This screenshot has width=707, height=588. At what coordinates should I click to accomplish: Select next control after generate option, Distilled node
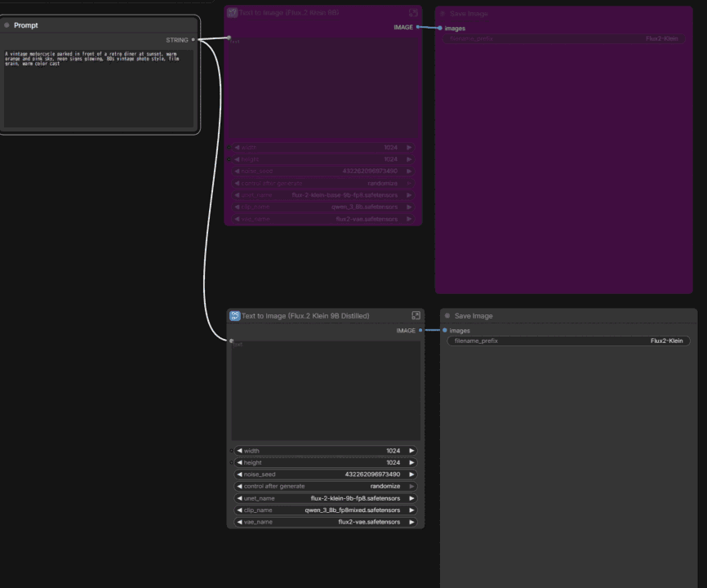tap(411, 486)
